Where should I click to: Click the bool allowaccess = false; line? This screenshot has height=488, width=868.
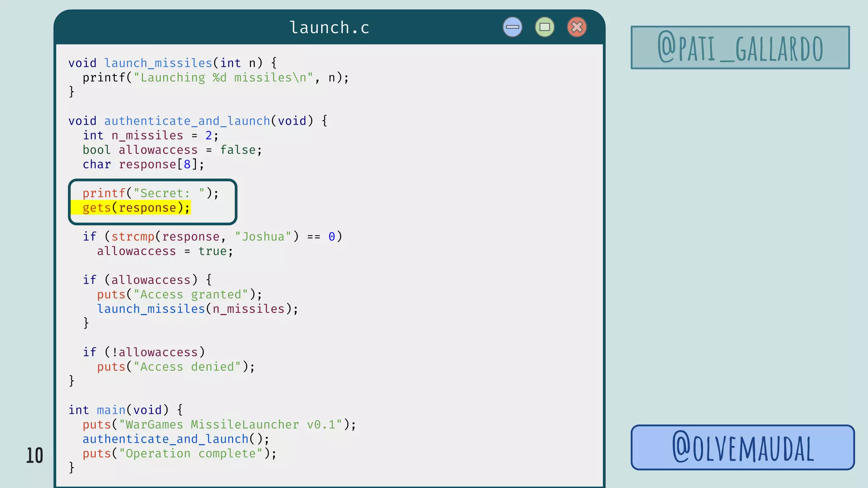[x=172, y=150]
